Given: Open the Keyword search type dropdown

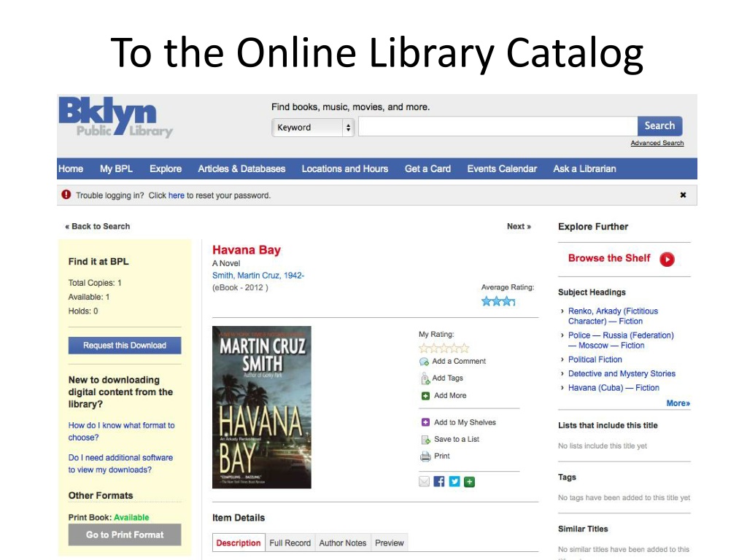Looking at the screenshot, I should 313,127.
